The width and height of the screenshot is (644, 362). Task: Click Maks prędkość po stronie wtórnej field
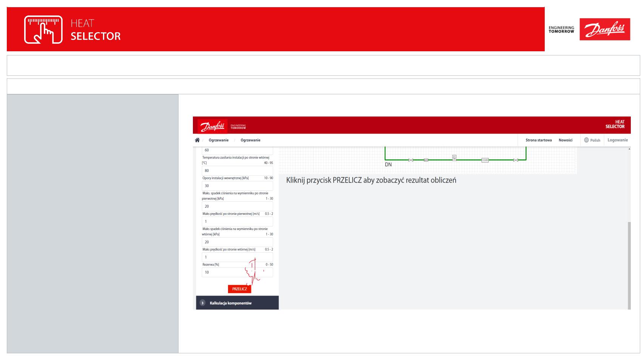(237, 257)
